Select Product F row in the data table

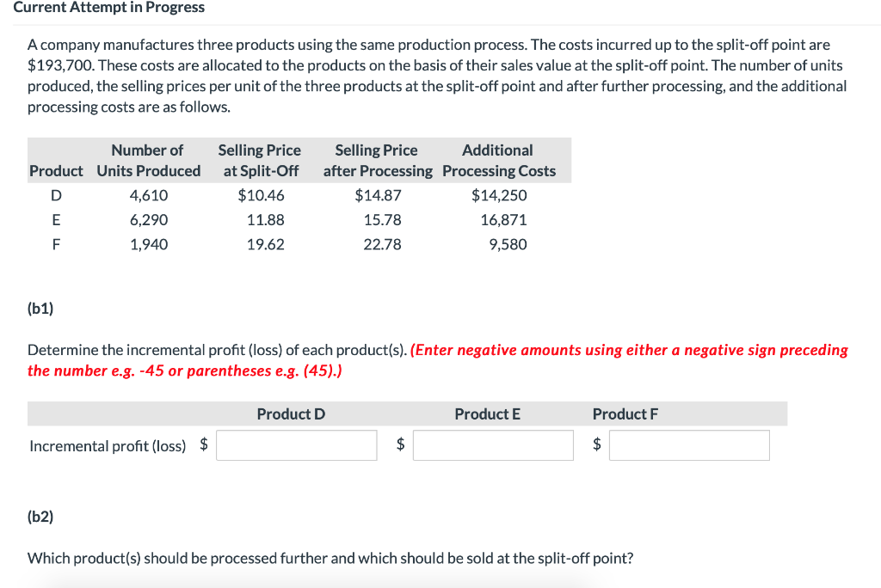click(x=56, y=245)
